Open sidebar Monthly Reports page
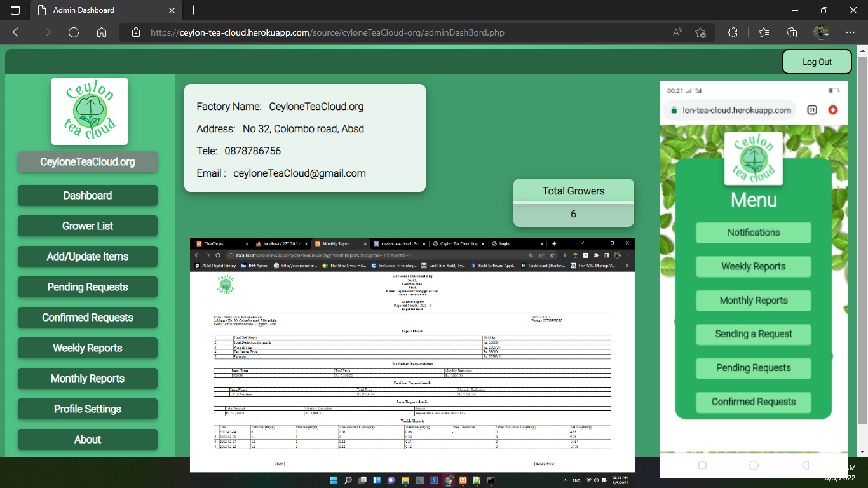 (88, 379)
